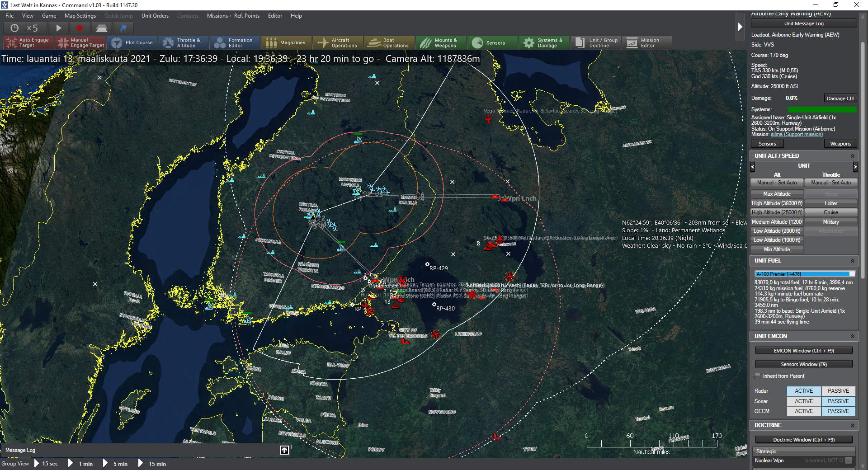Open the Magazines toolbar button
Screen dimensions: 868x470
point(271,43)
